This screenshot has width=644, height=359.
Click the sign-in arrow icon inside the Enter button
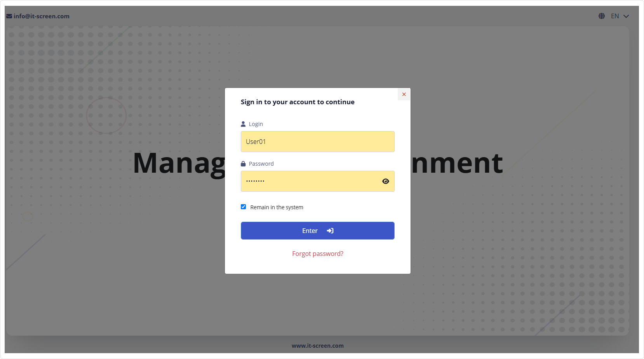(330, 230)
